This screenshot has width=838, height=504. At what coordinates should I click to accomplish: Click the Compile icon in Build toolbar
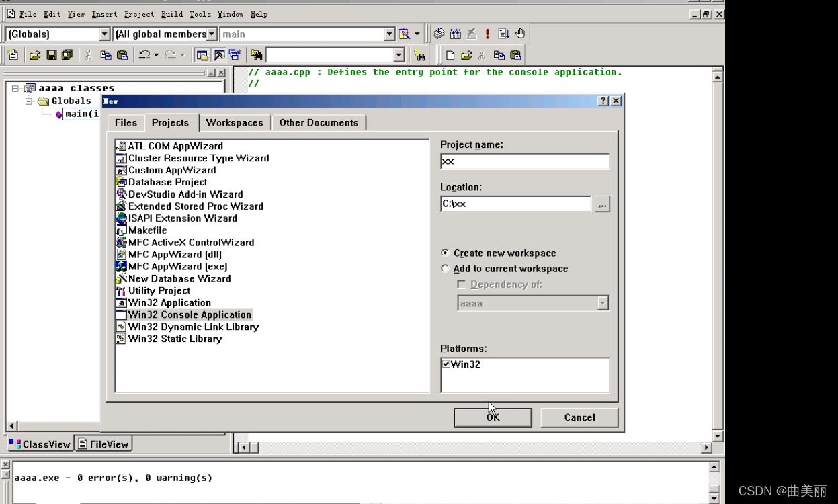pos(439,34)
